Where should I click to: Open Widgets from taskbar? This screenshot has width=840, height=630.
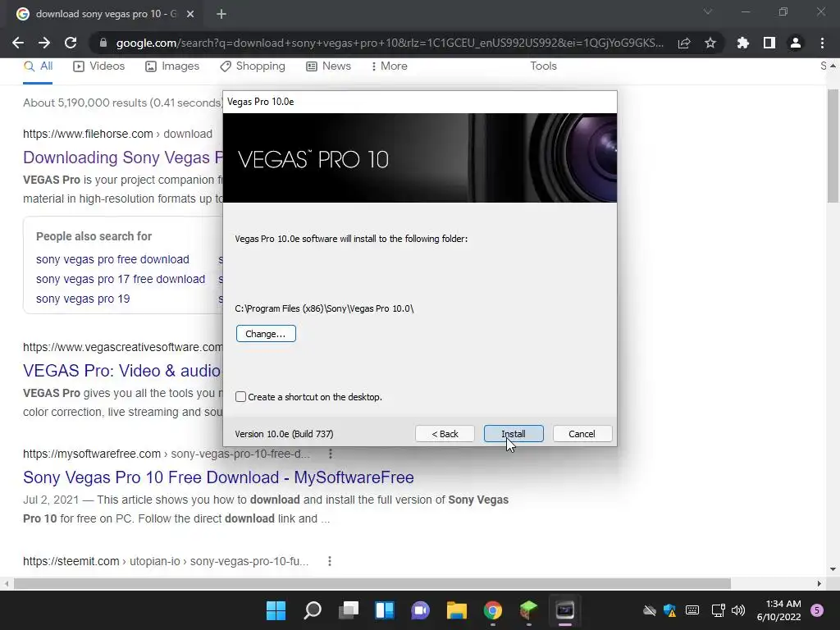[x=385, y=610]
